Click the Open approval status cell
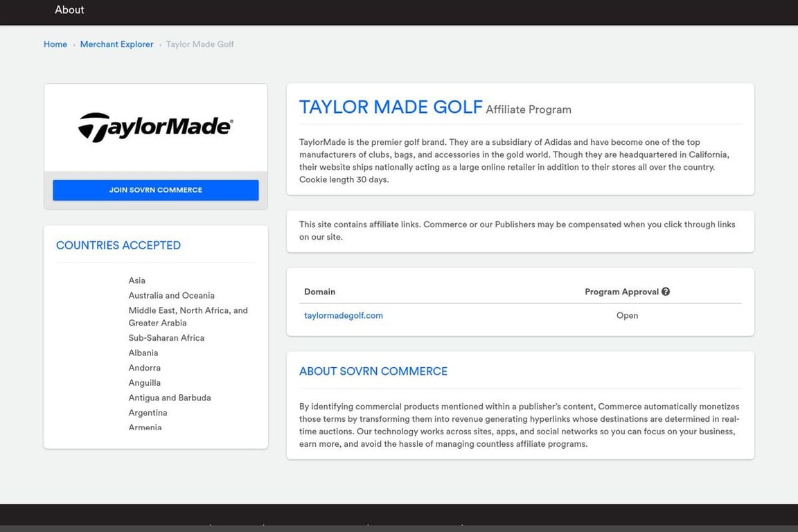The height and width of the screenshot is (532, 798). 627,316
